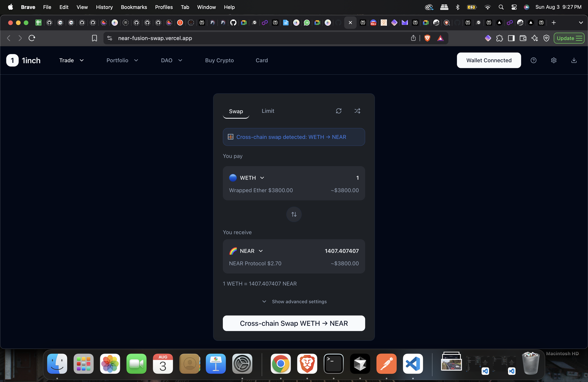Click the exchange rate text 1 WETH = 1407.407407 NEAR
The width and height of the screenshot is (588, 382).
click(260, 284)
